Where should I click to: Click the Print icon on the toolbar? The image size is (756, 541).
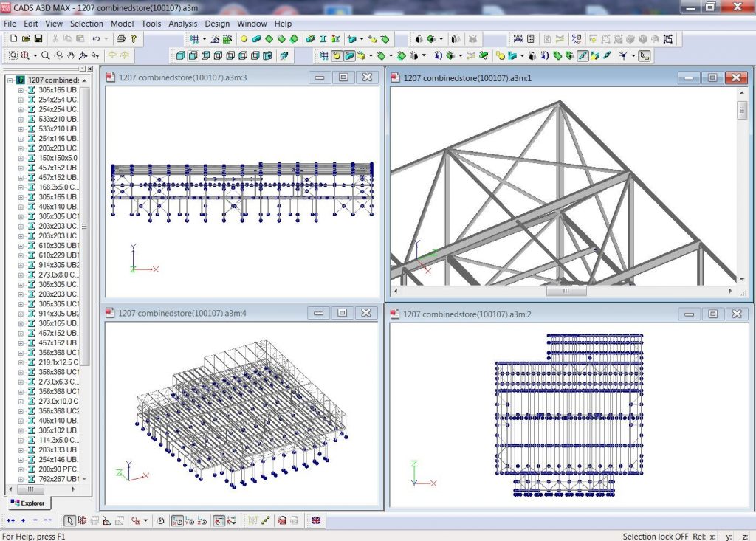[x=120, y=38]
